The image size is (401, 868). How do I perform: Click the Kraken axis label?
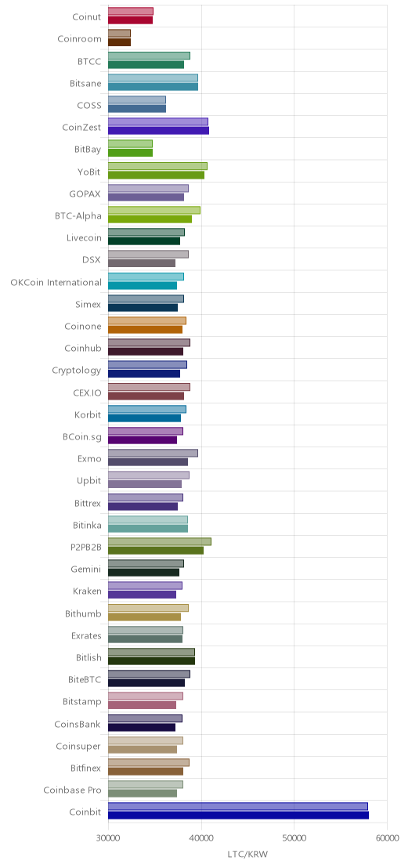(88, 591)
